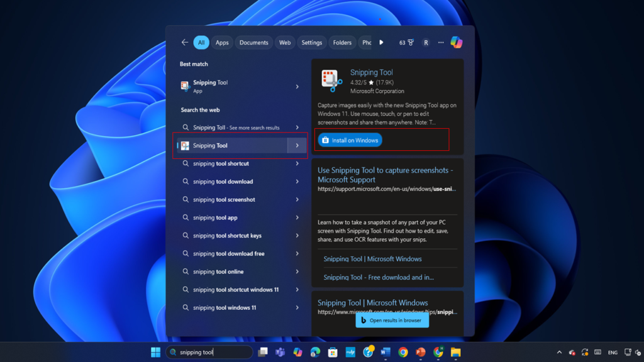Open the touch keyboard tray icon

(598, 352)
